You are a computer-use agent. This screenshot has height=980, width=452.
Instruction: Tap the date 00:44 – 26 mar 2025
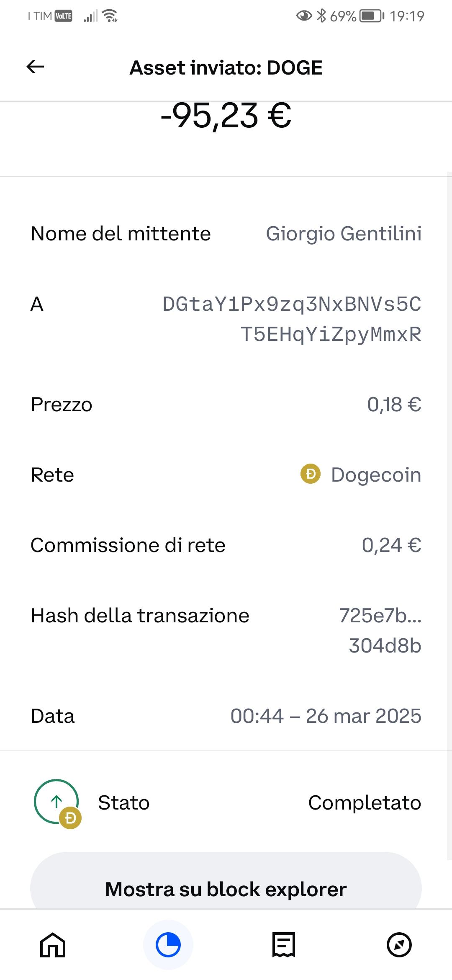[x=326, y=716]
